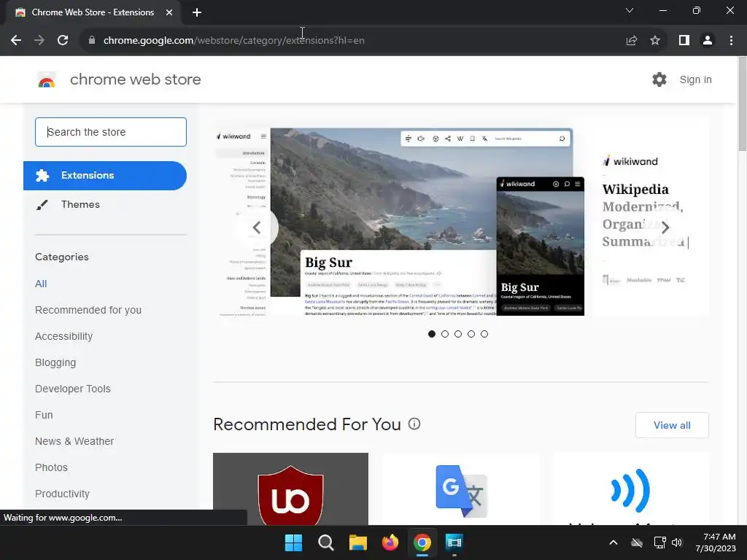Open volume control tray icon
The height and width of the screenshot is (560, 747).
point(677,542)
